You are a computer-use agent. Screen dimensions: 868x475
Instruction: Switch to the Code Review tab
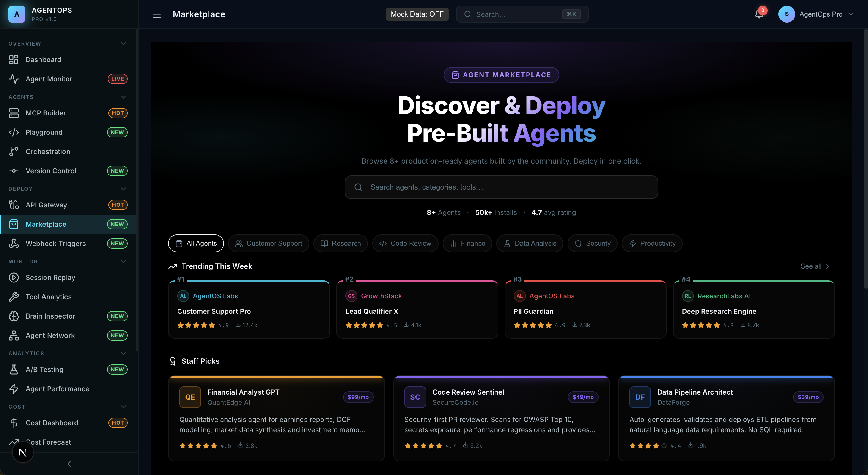[x=405, y=243]
